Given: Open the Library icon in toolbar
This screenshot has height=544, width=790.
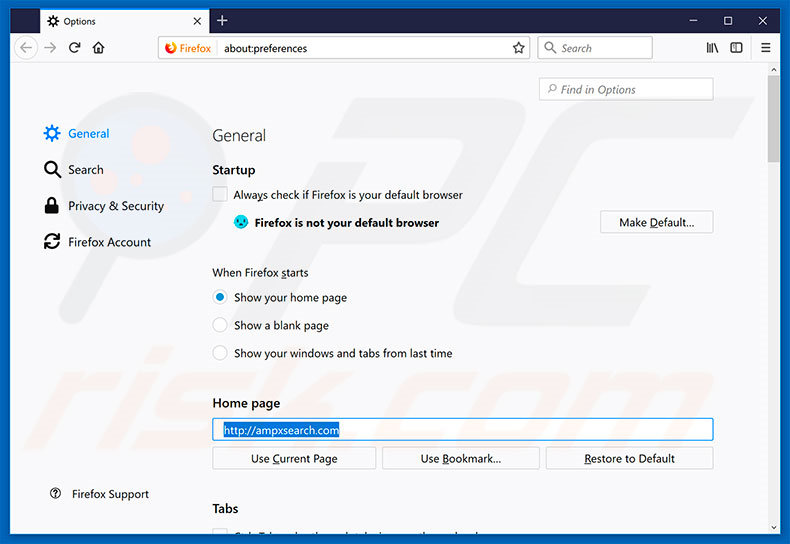Looking at the screenshot, I should (712, 48).
